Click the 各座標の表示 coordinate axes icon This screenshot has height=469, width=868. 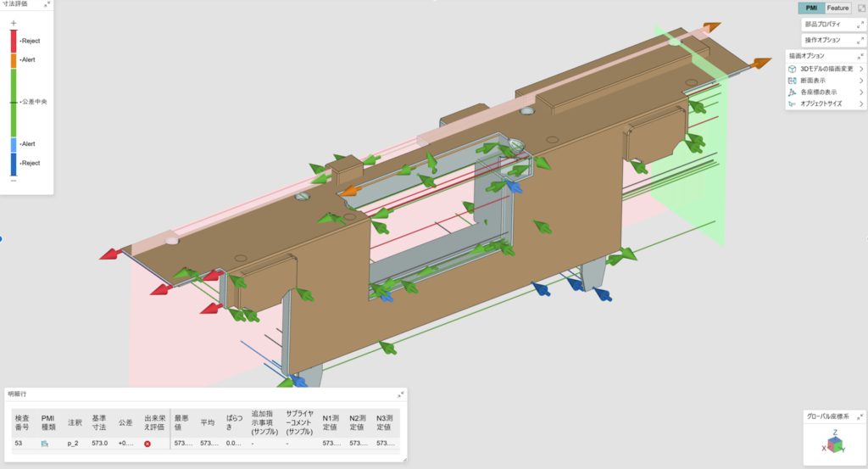click(x=793, y=92)
